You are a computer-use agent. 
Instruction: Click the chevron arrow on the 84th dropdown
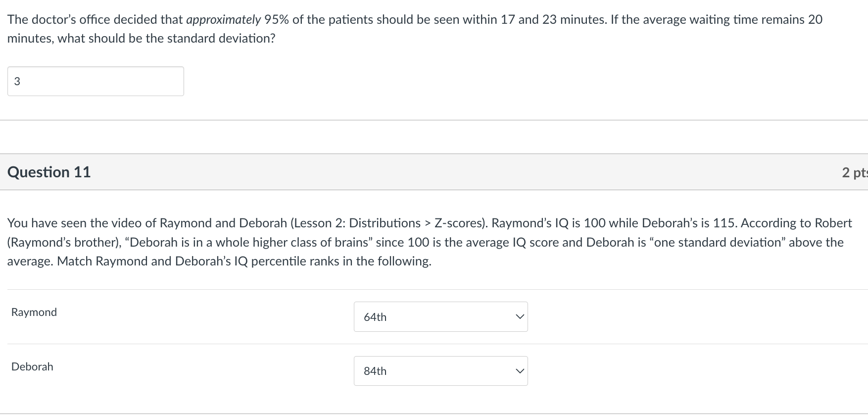coord(519,371)
